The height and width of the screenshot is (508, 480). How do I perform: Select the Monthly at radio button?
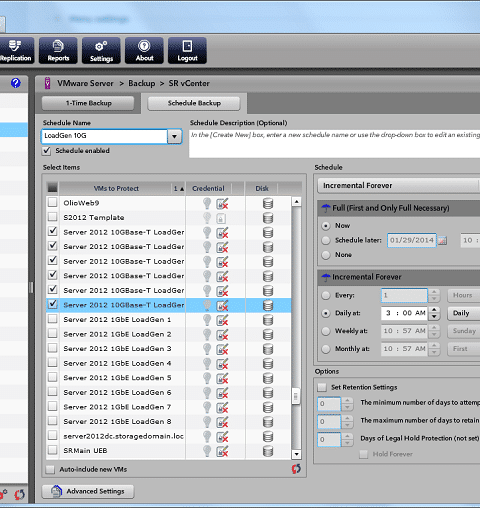[326, 349]
